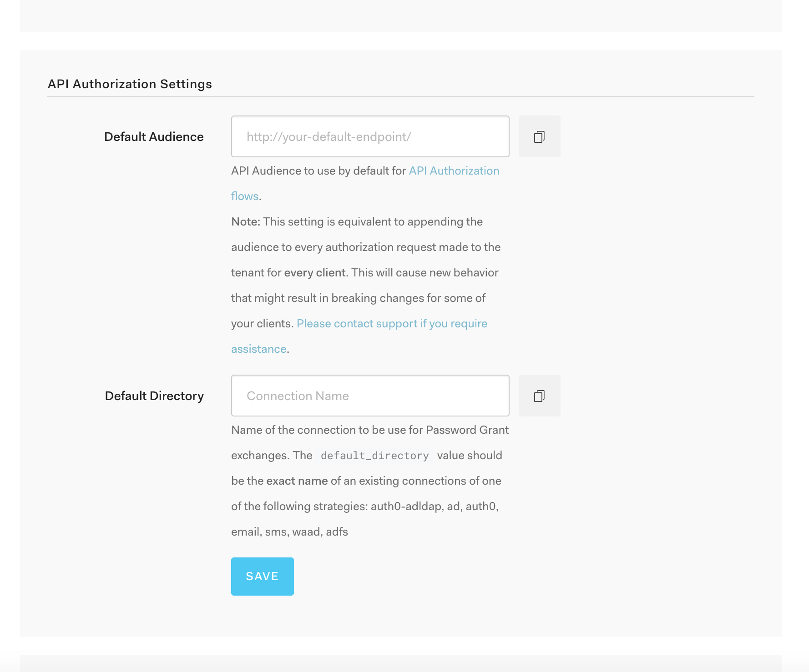
Task: Click the API Authorization Settings heading
Action: click(x=131, y=84)
